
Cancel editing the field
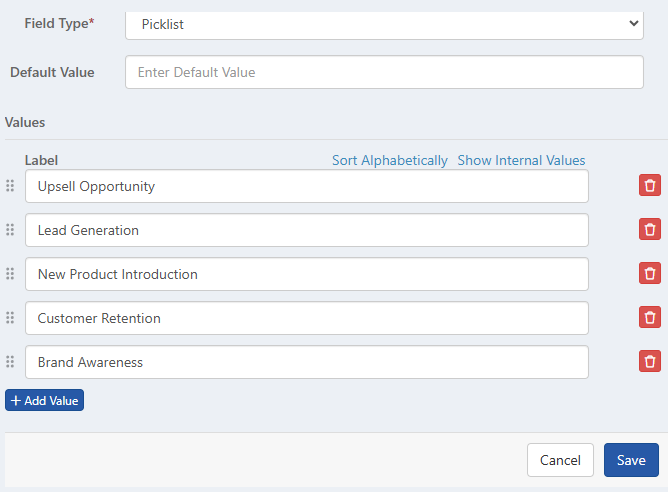560,460
